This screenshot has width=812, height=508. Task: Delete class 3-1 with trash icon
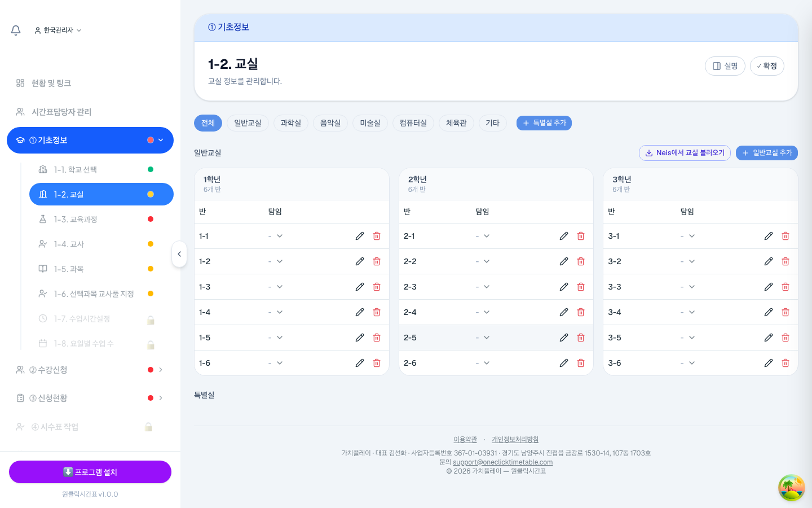point(785,236)
